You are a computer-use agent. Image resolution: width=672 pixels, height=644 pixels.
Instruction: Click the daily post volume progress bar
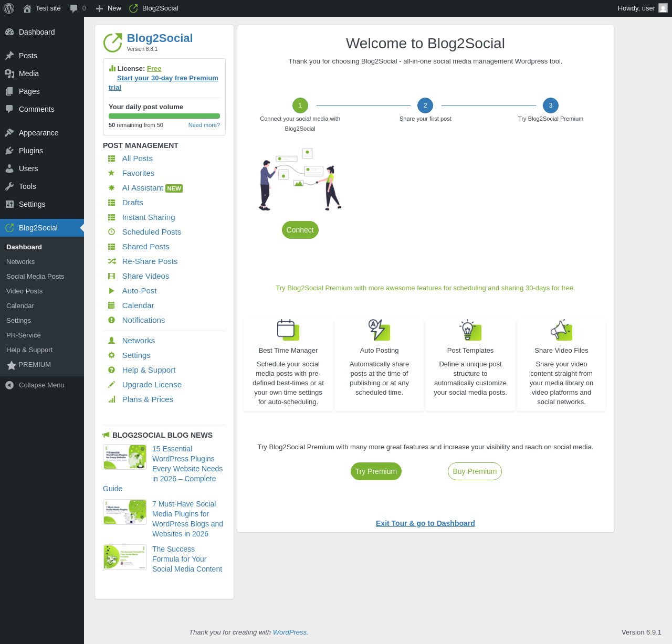pyautogui.click(x=164, y=116)
